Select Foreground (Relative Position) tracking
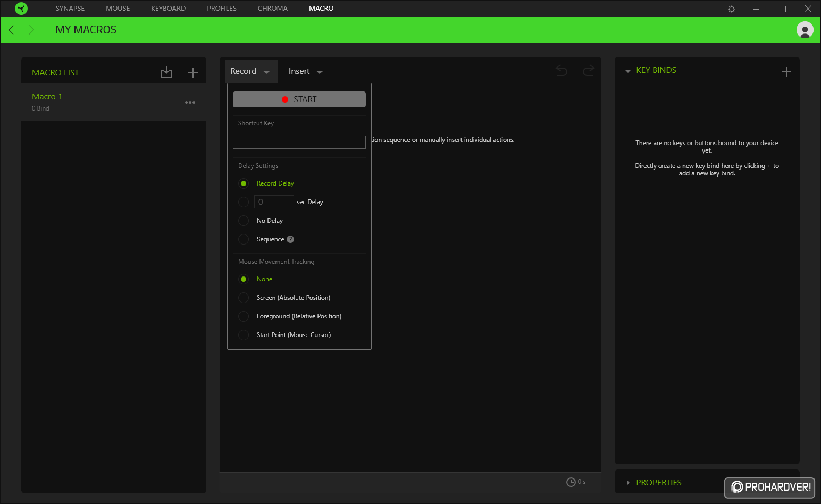The width and height of the screenshot is (821, 504). pyautogui.click(x=244, y=316)
